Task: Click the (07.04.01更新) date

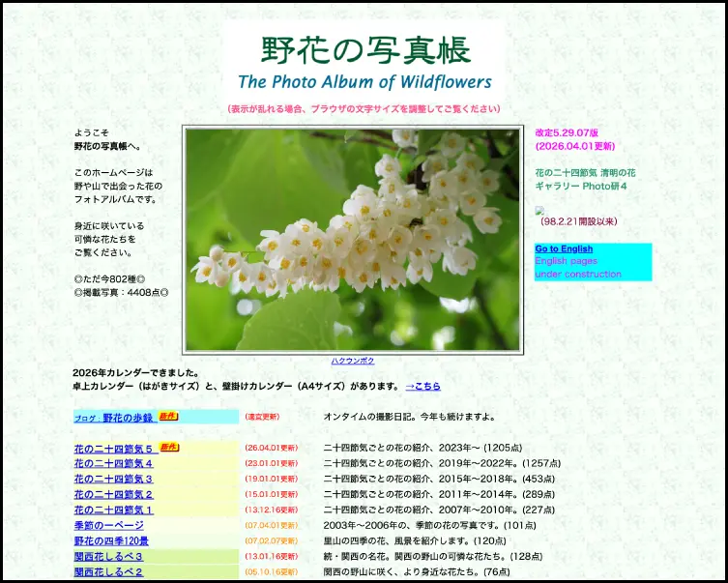Action: point(271,525)
